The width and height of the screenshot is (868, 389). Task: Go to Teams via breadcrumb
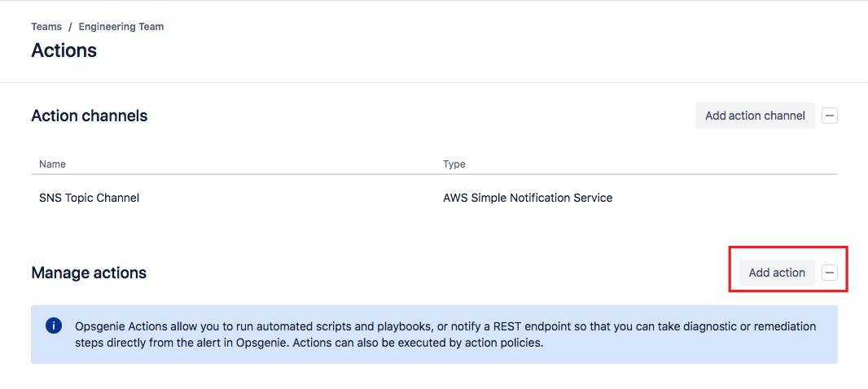tap(46, 27)
